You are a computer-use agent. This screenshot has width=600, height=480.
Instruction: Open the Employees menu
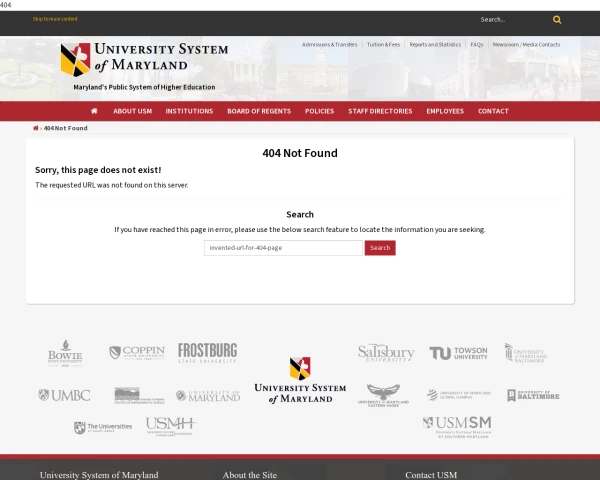(x=445, y=111)
